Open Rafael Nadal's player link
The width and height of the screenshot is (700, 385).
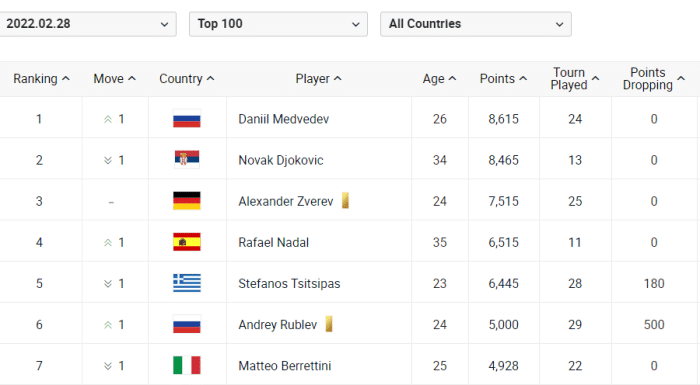tap(273, 243)
